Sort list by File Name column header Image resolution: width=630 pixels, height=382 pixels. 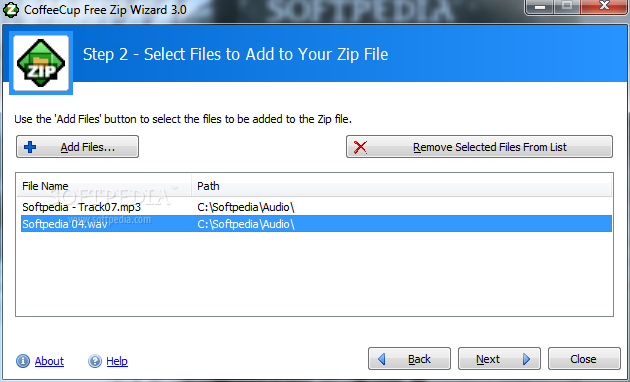click(x=104, y=186)
